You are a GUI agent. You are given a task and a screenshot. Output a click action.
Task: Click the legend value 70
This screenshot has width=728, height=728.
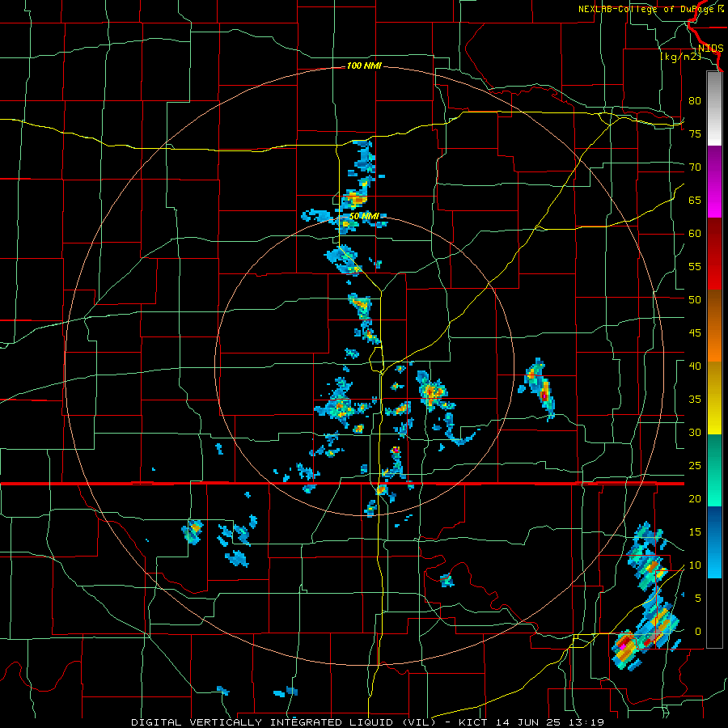(695, 167)
